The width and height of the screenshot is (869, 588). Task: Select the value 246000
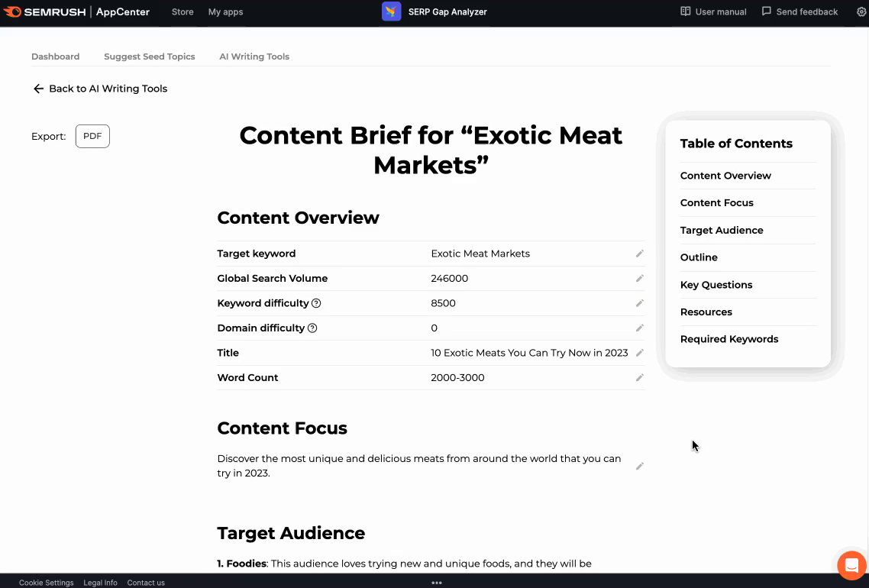coord(450,278)
